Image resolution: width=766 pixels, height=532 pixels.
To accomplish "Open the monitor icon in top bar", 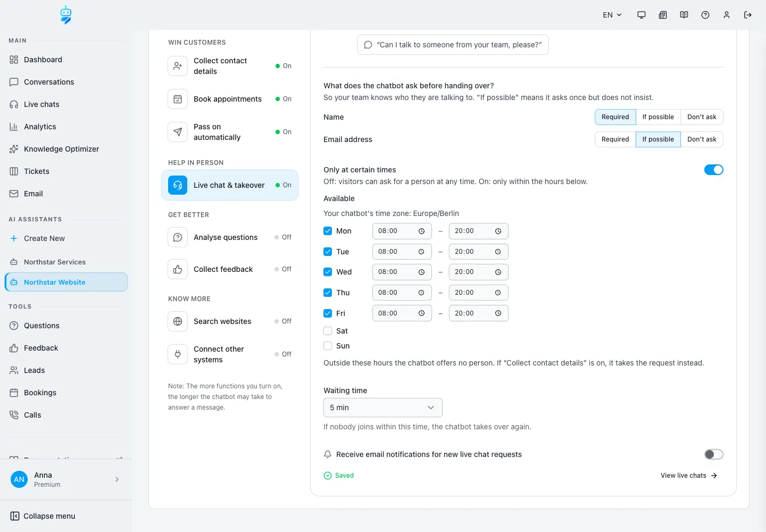I will point(642,15).
